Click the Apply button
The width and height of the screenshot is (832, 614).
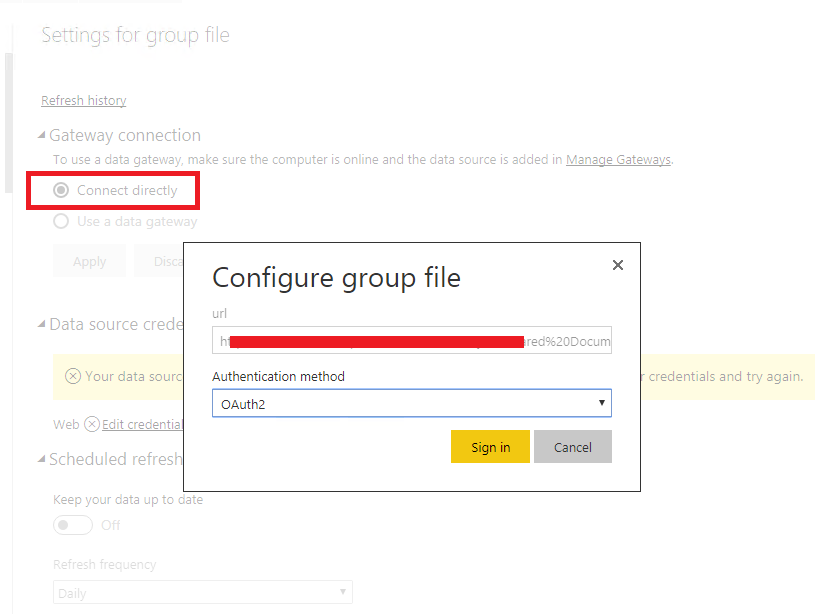click(x=89, y=261)
